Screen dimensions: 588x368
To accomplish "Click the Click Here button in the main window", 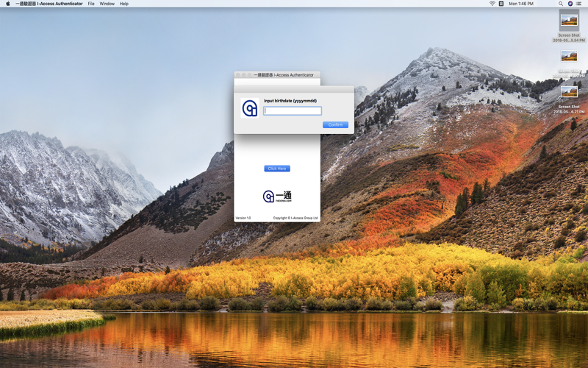I will click(x=277, y=169).
